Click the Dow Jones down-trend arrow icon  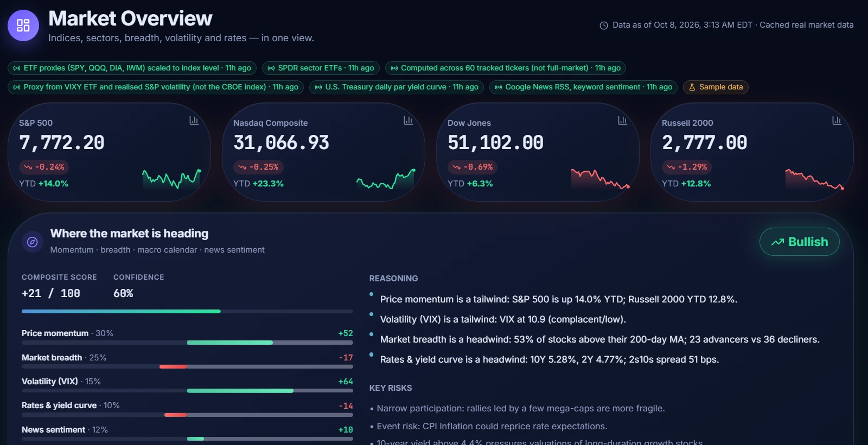pyautogui.click(x=456, y=167)
